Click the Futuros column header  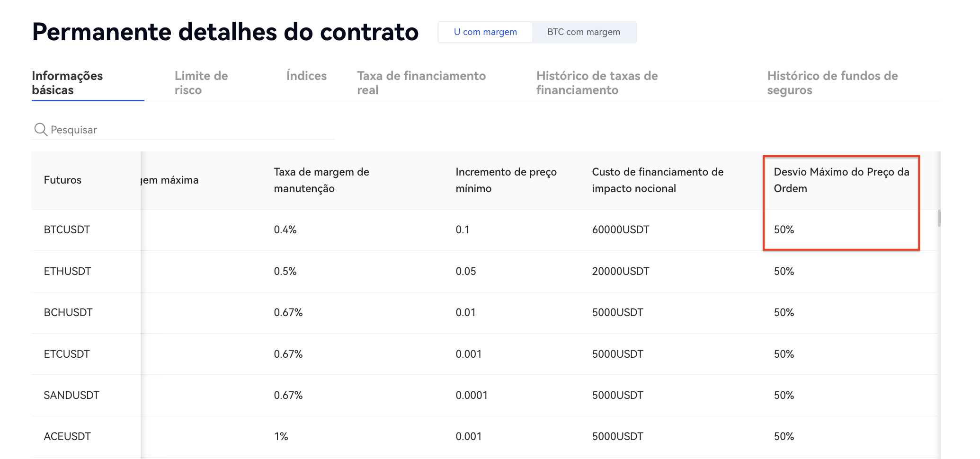62,180
